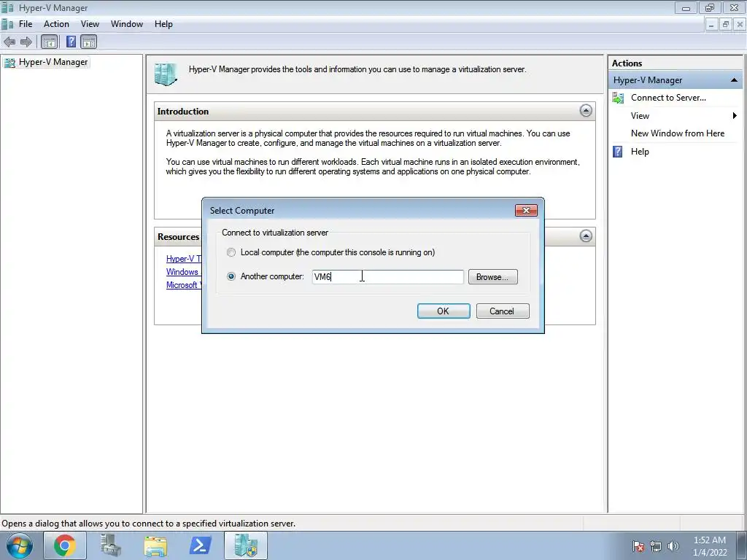
Task: Collapse the Hyper-V Manager actions group
Action: pyautogui.click(x=734, y=80)
